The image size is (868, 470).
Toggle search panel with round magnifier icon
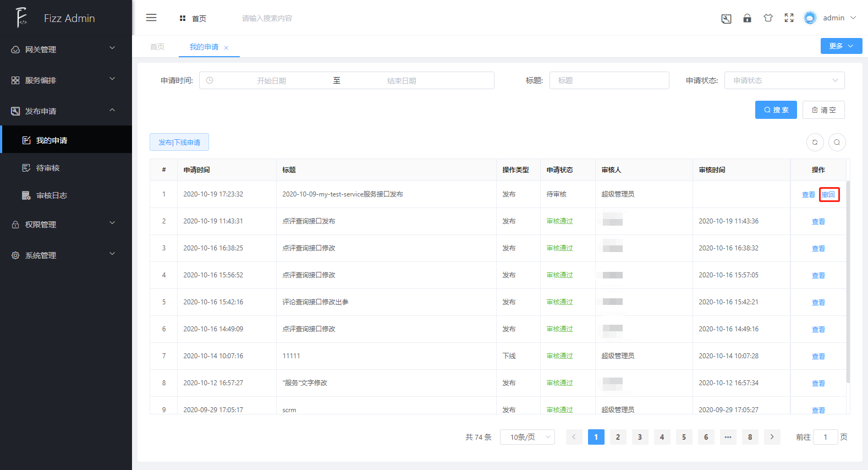[837, 142]
